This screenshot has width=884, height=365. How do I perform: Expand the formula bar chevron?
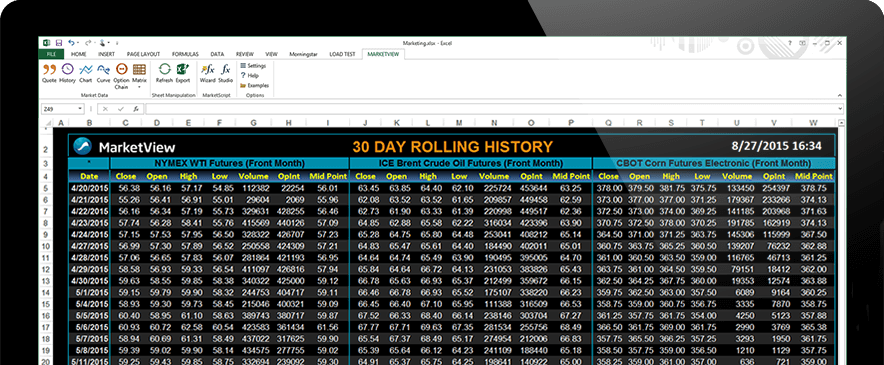841,109
